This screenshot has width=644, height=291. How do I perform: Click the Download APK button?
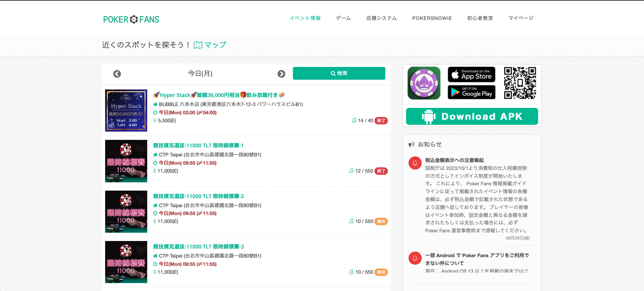point(472,117)
